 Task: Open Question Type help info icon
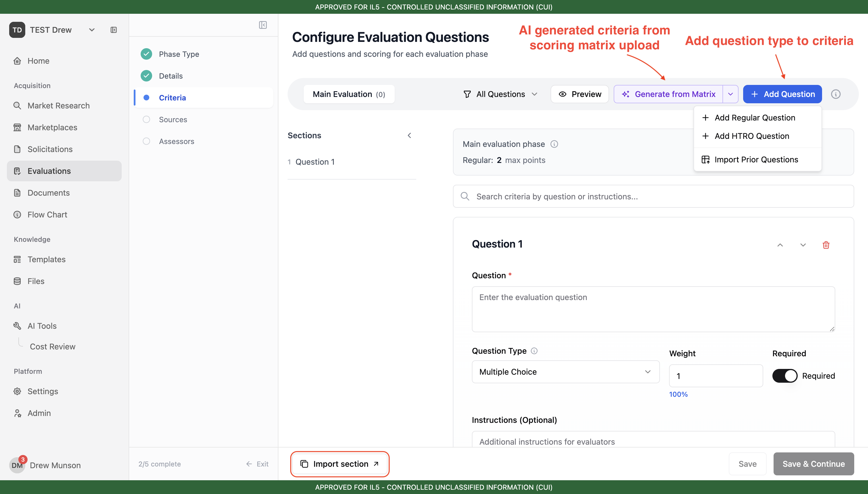click(534, 351)
